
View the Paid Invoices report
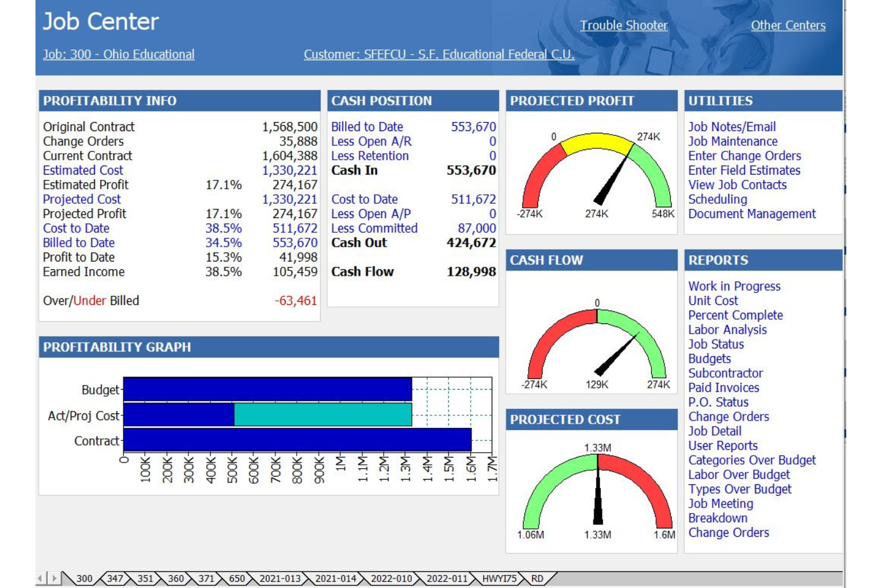724,387
